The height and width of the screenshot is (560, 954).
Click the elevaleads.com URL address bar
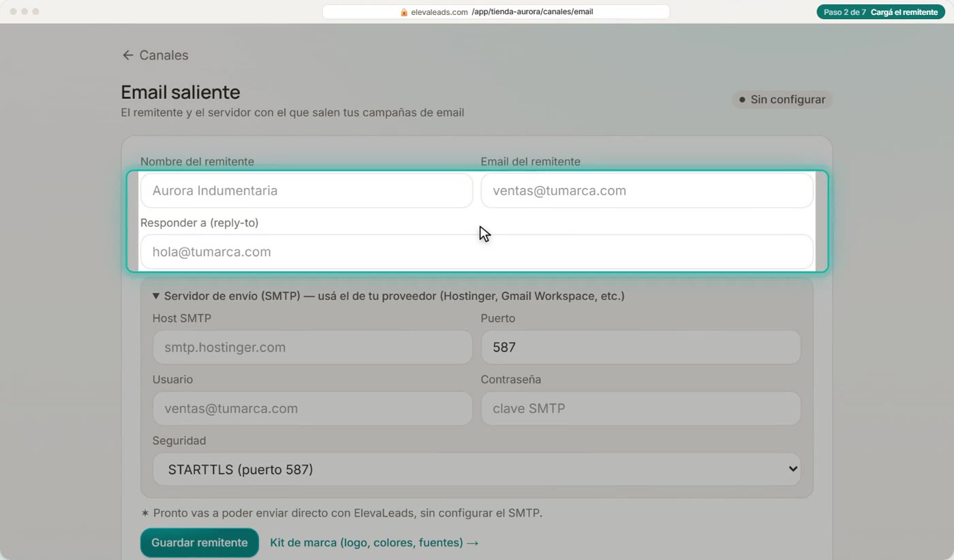(496, 12)
